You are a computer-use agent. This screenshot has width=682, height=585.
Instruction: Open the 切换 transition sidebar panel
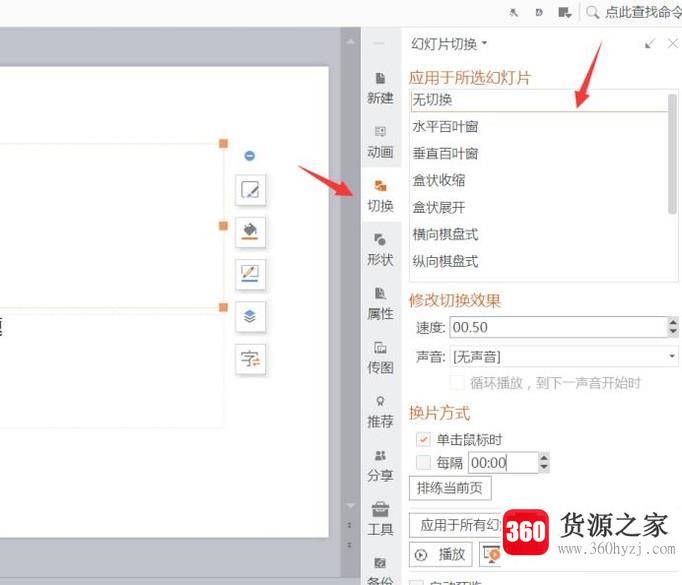coord(380,196)
